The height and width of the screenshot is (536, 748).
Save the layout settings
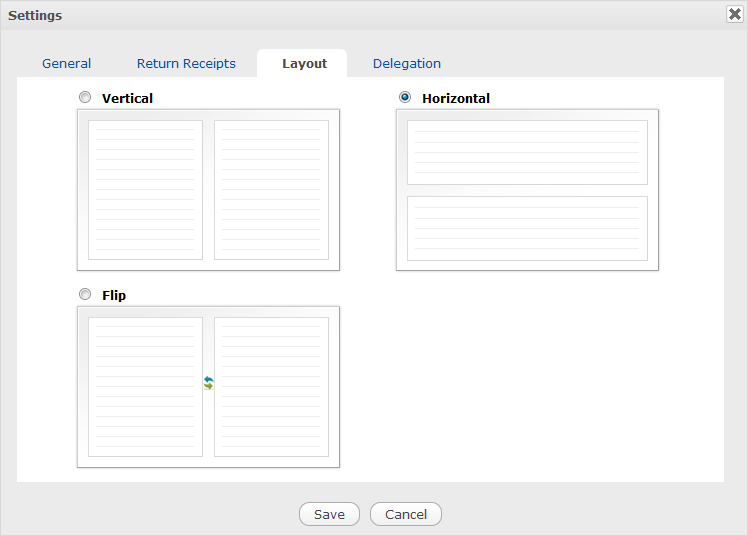pyautogui.click(x=329, y=514)
